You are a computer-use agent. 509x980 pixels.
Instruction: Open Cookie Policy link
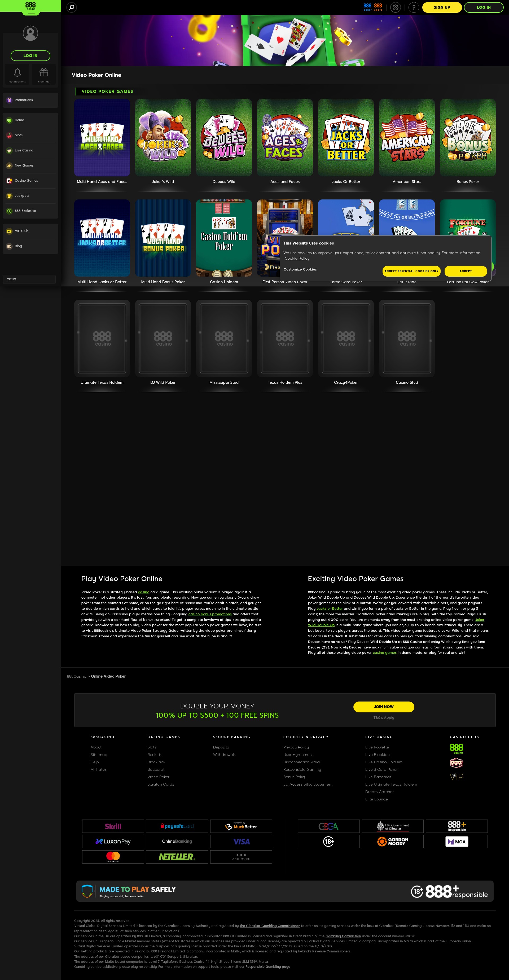pos(297,258)
